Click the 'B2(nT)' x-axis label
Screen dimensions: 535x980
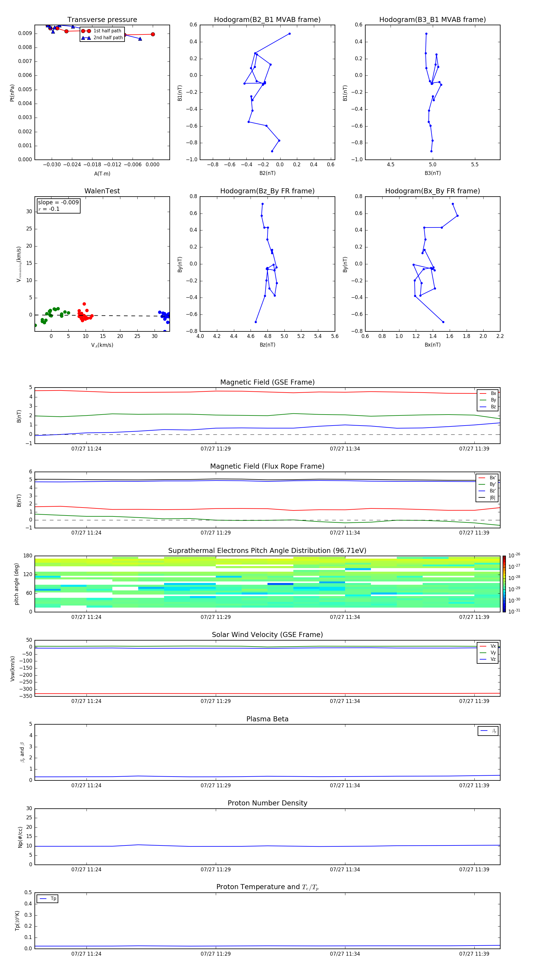(x=267, y=173)
